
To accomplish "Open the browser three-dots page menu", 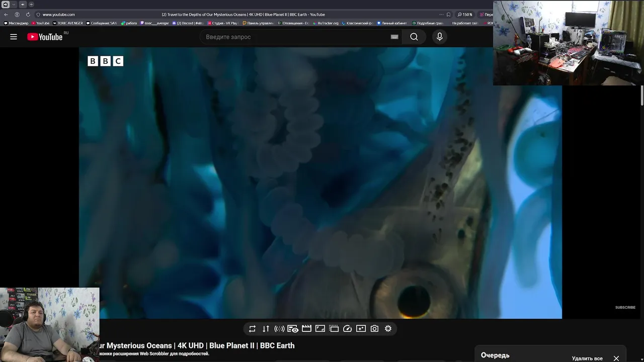I will coord(441,15).
